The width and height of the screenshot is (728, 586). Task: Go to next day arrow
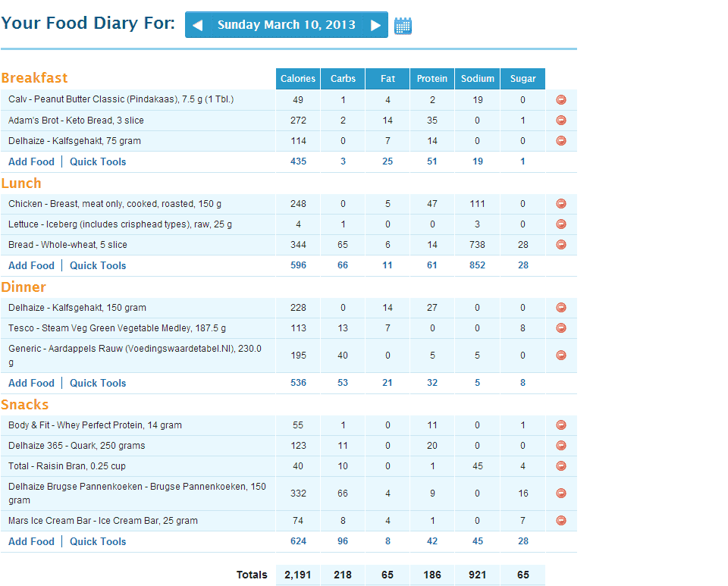point(375,25)
